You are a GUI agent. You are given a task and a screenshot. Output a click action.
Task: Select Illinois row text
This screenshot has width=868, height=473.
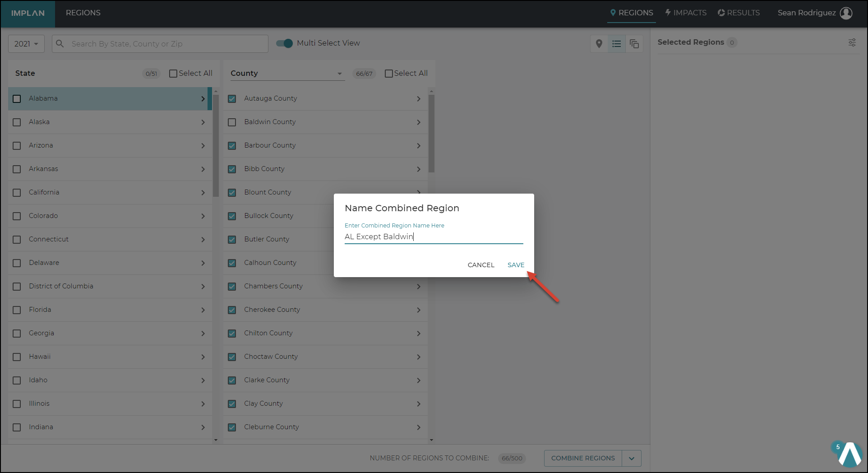[x=39, y=403]
